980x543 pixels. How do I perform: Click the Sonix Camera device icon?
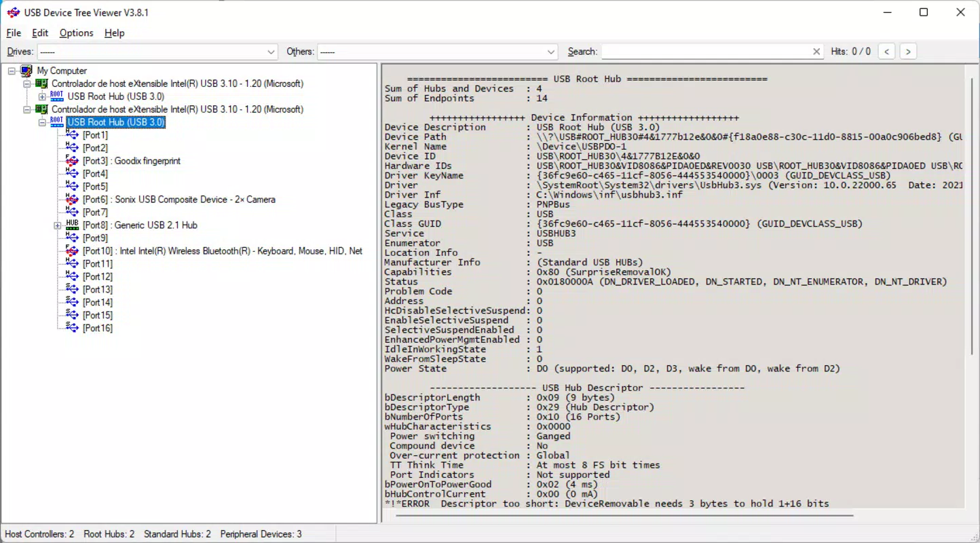[x=72, y=200]
